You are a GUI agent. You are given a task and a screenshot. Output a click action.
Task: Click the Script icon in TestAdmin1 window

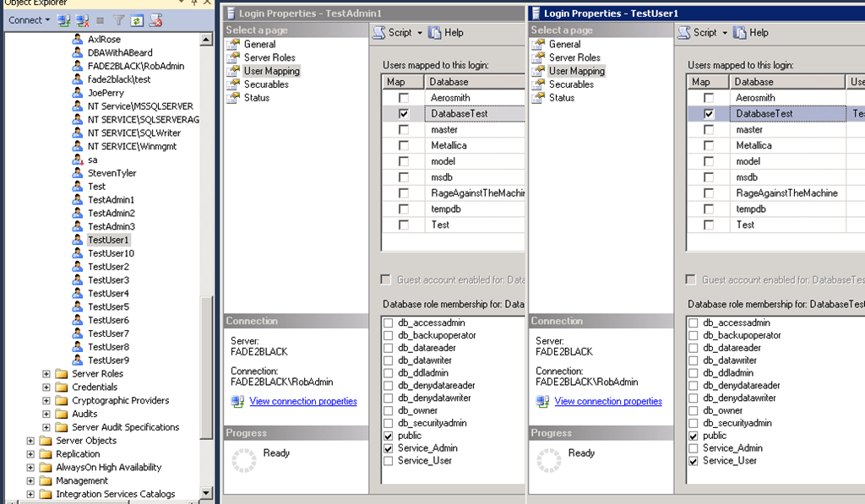[379, 33]
